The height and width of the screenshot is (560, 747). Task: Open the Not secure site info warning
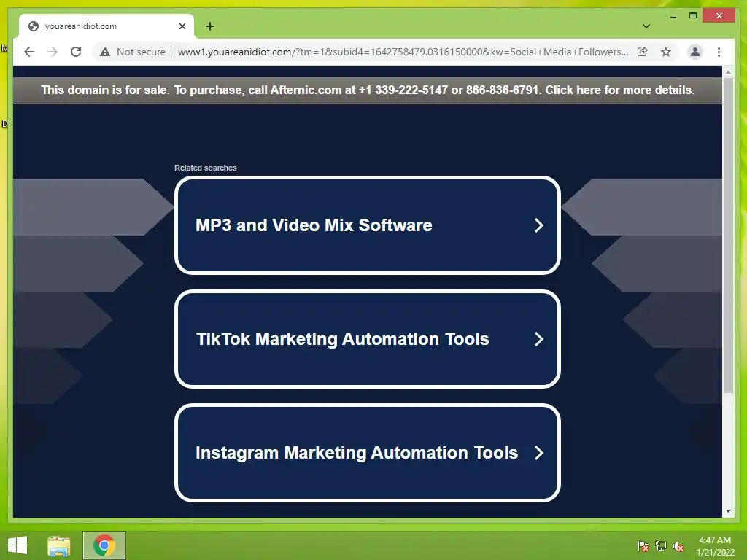click(133, 52)
